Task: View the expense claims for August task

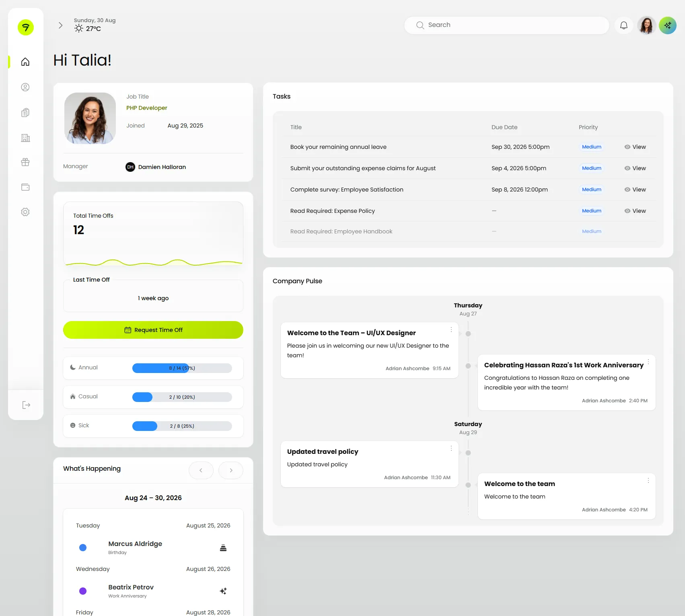Action: pos(635,168)
